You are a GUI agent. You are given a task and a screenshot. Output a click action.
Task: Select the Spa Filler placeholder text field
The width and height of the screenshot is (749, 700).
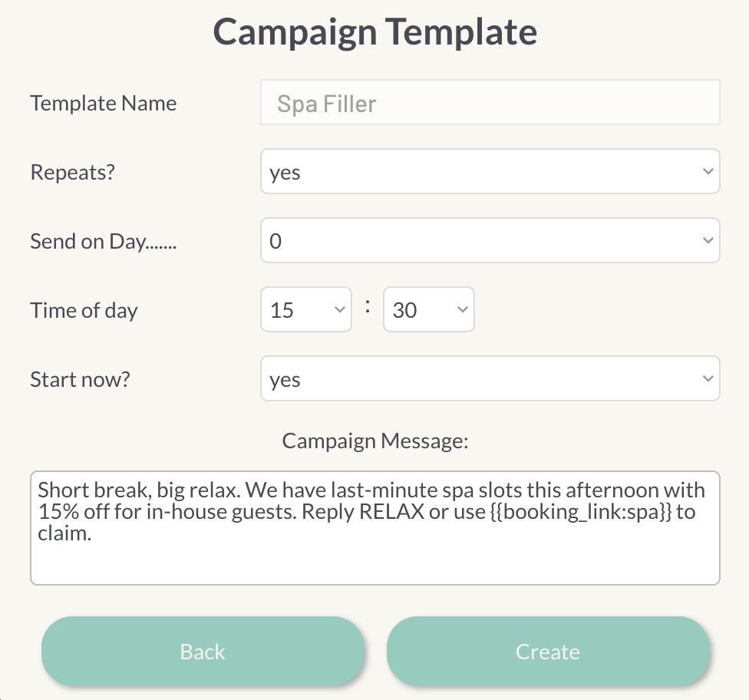click(490, 103)
